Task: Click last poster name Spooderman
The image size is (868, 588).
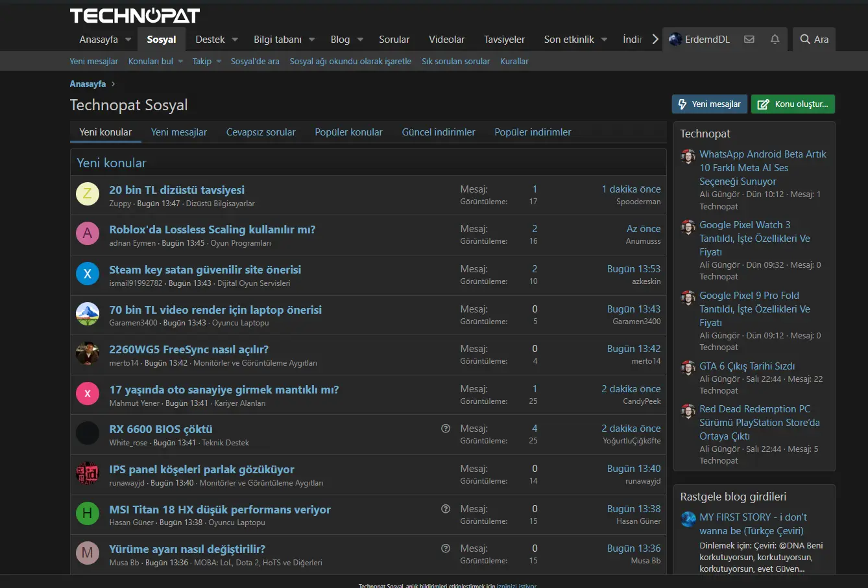Action: pos(638,202)
